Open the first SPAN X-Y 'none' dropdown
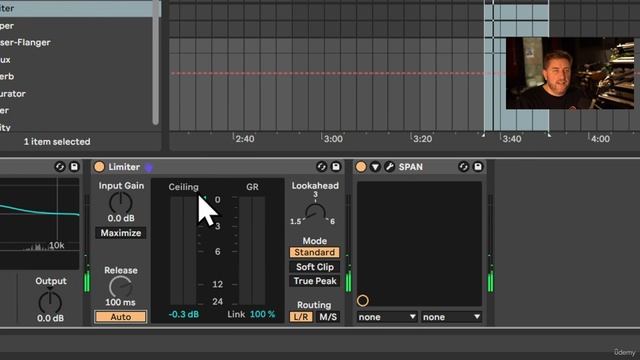This screenshot has width=640, height=360. 387,317
